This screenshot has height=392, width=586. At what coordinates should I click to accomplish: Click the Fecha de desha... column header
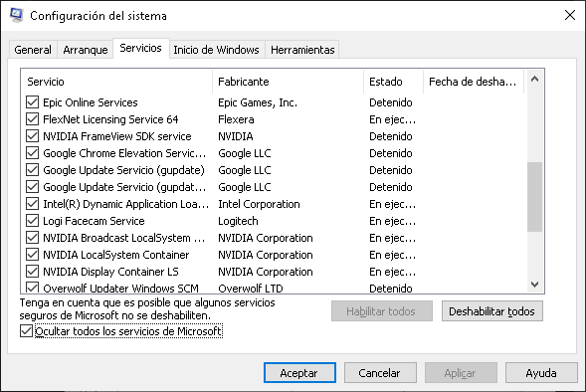click(474, 82)
